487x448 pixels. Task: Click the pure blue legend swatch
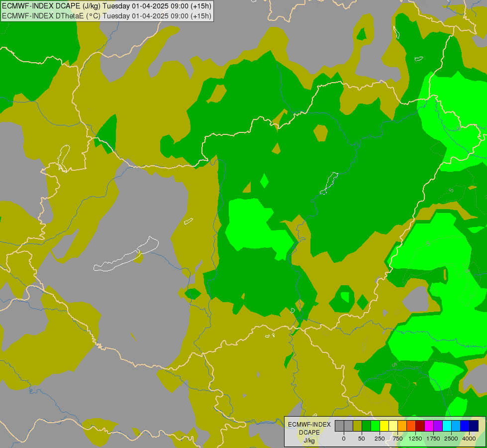[x=465, y=426]
